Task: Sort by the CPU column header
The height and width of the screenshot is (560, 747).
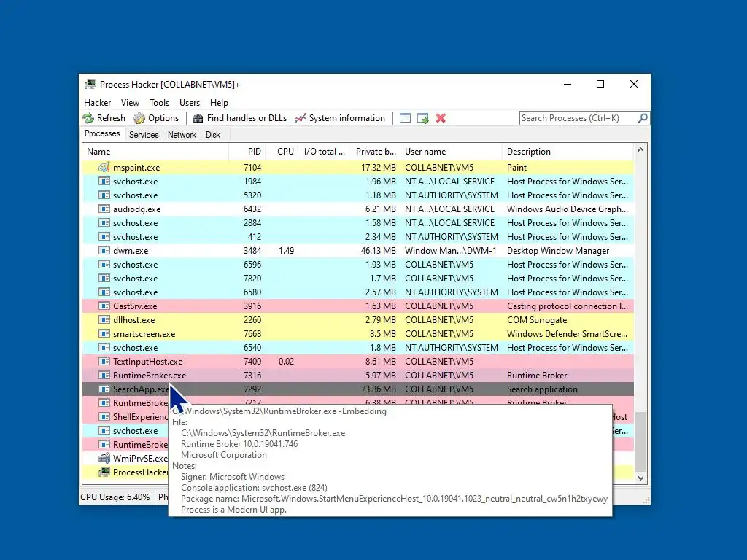Action: coord(282,152)
